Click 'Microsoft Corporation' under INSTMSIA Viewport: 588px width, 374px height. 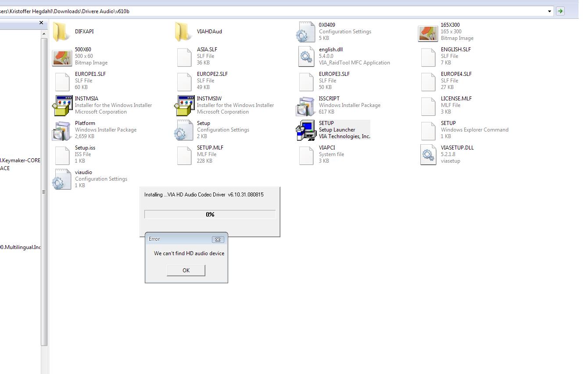coord(101,112)
